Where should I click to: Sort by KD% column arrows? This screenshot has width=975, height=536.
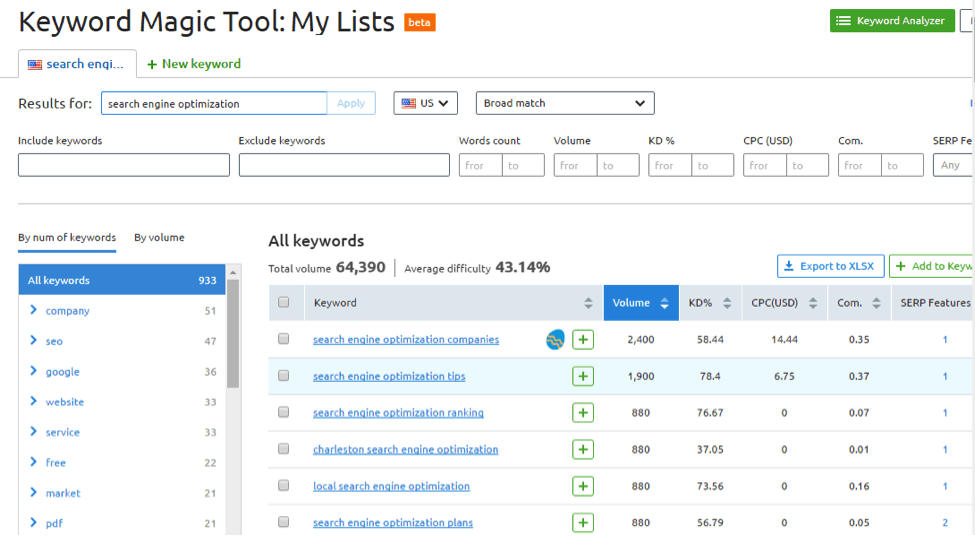pyautogui.click(x=727, y=303)
